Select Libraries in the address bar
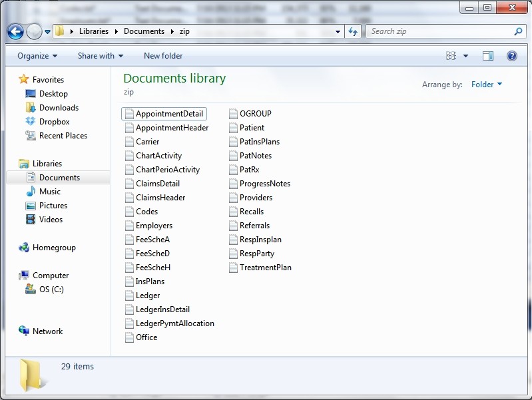This screenshot has width=532, height=400. click(x=94, y=31)
